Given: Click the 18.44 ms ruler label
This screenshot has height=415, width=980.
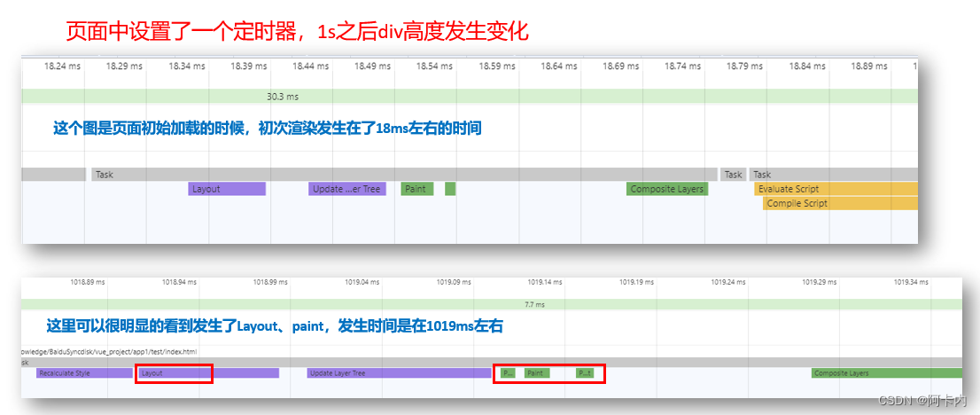Looking at the screenshot, I should 311,67.
